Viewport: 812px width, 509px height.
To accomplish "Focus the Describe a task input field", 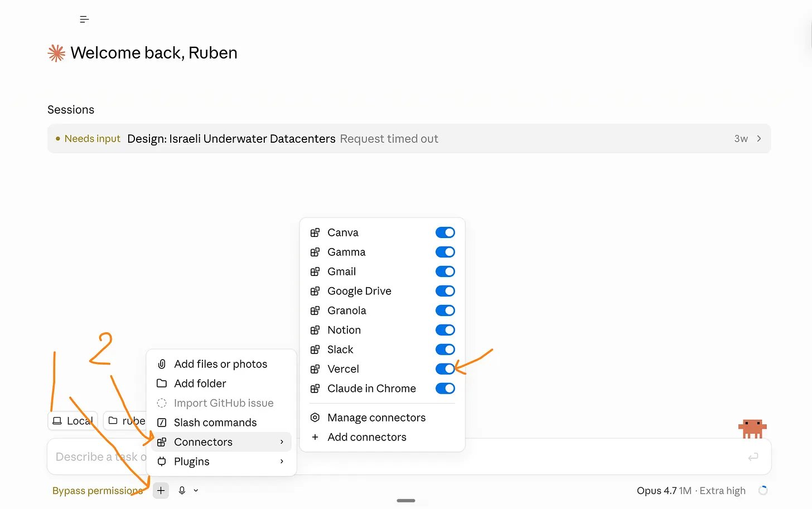I will [409, 457].
